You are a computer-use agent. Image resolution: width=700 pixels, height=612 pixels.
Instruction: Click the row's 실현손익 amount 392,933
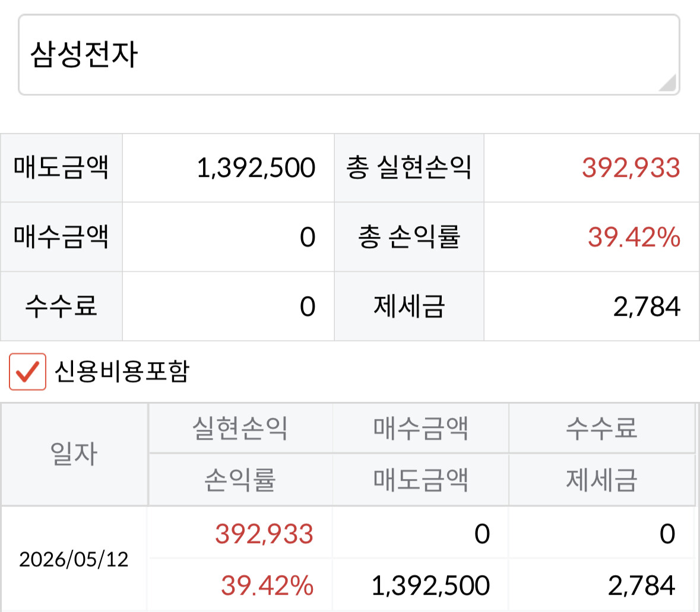264,534
